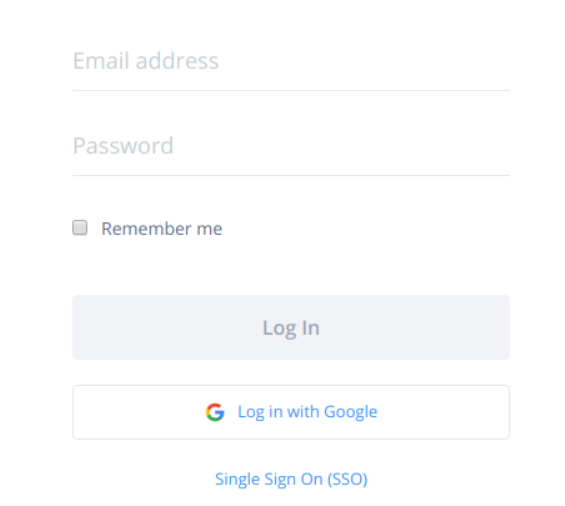Click the outlined Google login box
Image resolution: width=565 pixels, height=506 pixels.
(291, 412)
